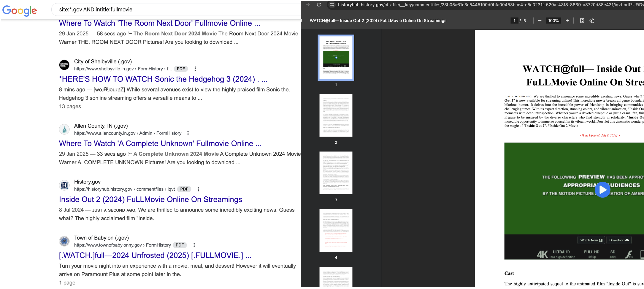Reload the PDF page in browser

coord(319,5)
